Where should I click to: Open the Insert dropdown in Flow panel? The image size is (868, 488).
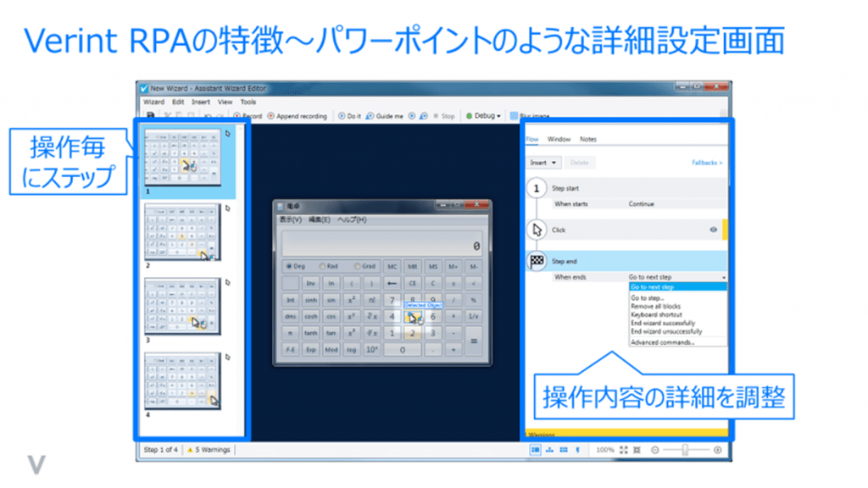[543, 163]
